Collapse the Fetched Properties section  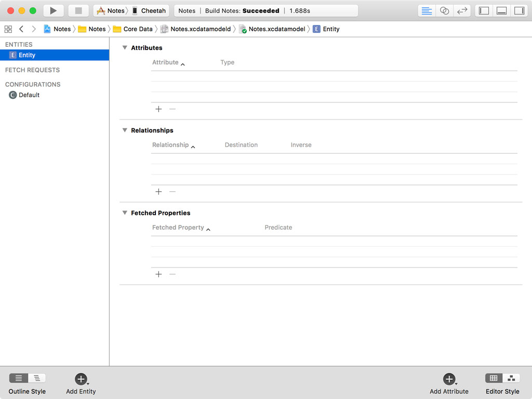125,213
